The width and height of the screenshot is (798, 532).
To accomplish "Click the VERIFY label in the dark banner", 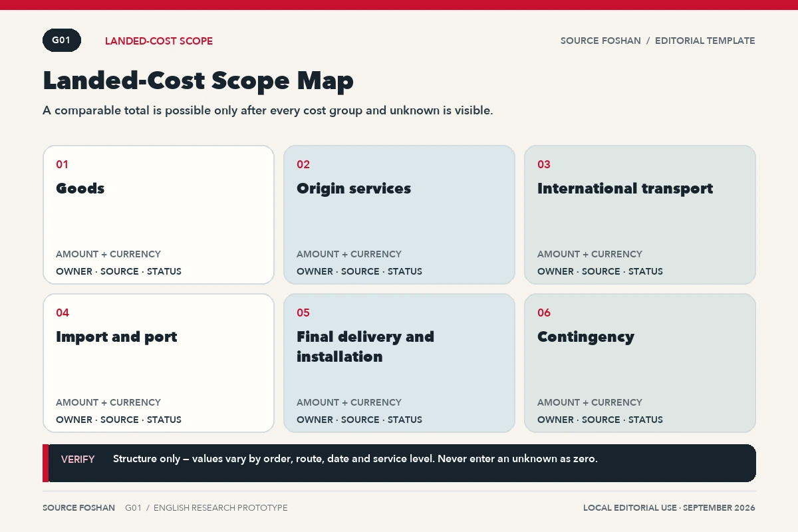I will click(78, 460).
